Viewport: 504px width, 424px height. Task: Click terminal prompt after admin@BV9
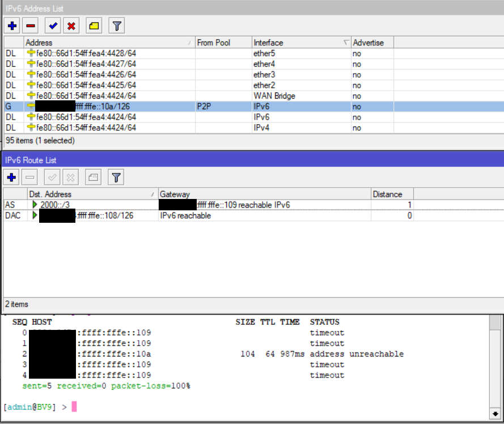coord(74,406)
